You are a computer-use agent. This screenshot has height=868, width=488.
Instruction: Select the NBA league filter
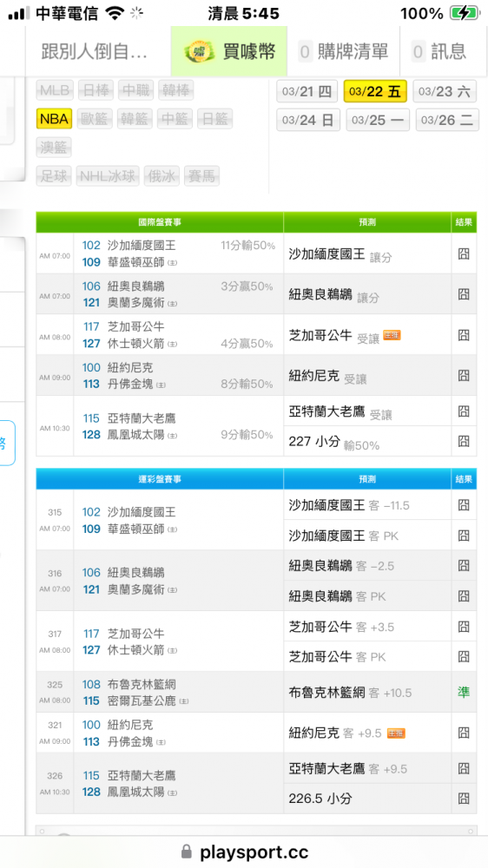(55, 118)
